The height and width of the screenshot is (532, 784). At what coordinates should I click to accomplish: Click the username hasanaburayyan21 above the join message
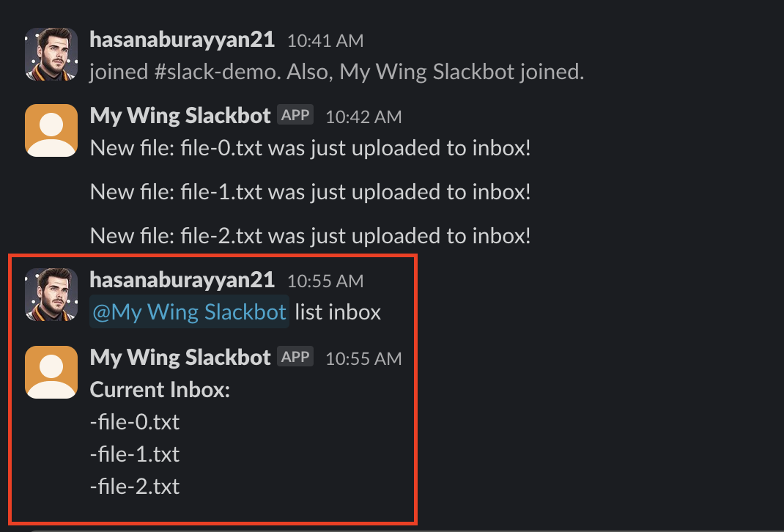pos(182,40)
